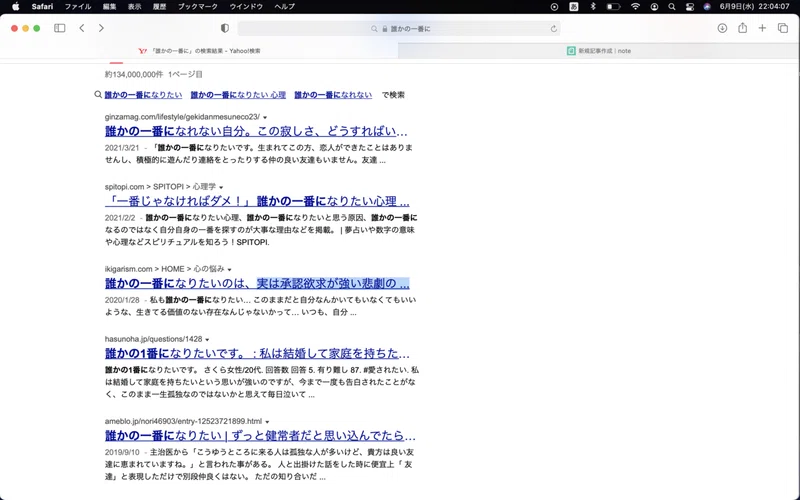Click the result count 約134,000,000件
The image size is (800, 500).
pyautogui.click(x=134, y=74)
